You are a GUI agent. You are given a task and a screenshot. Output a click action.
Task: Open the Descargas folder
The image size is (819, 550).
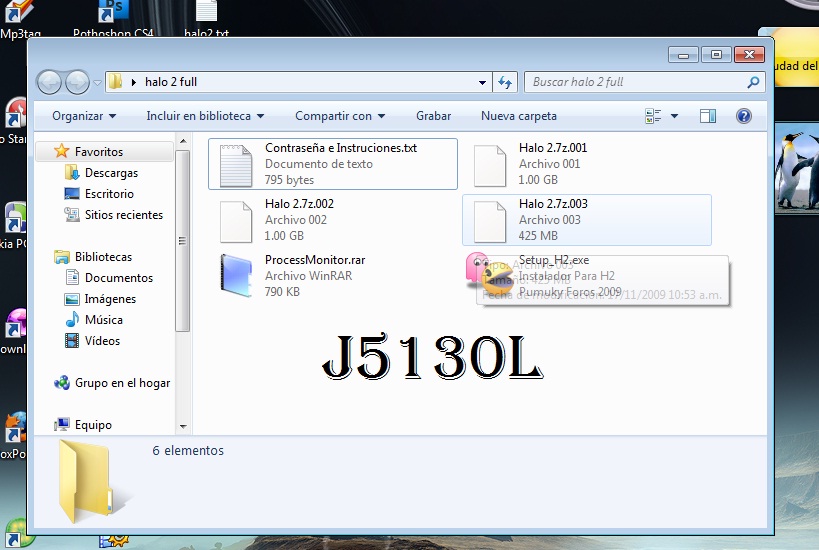tap(111, 173)
